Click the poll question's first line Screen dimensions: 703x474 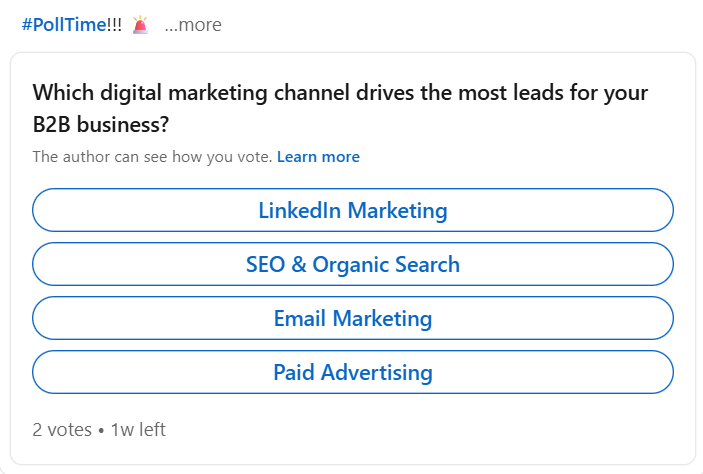tap(340, 94)
